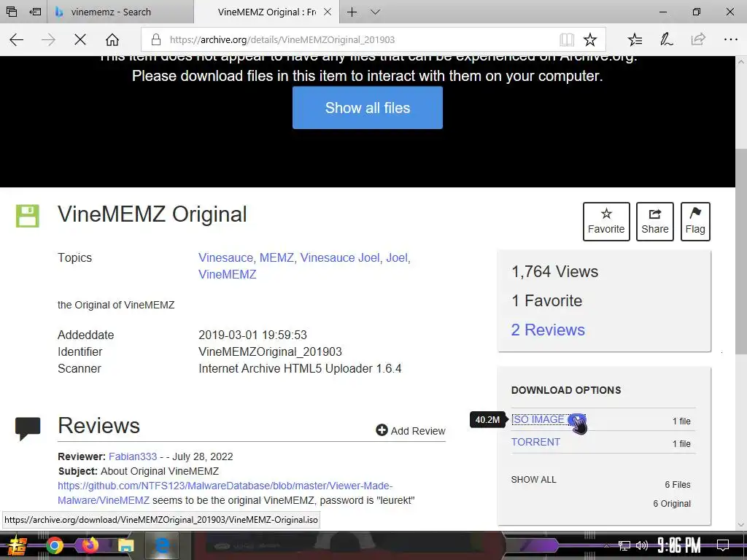
Task: Favorite this archive item
Action: click(606, 222)
